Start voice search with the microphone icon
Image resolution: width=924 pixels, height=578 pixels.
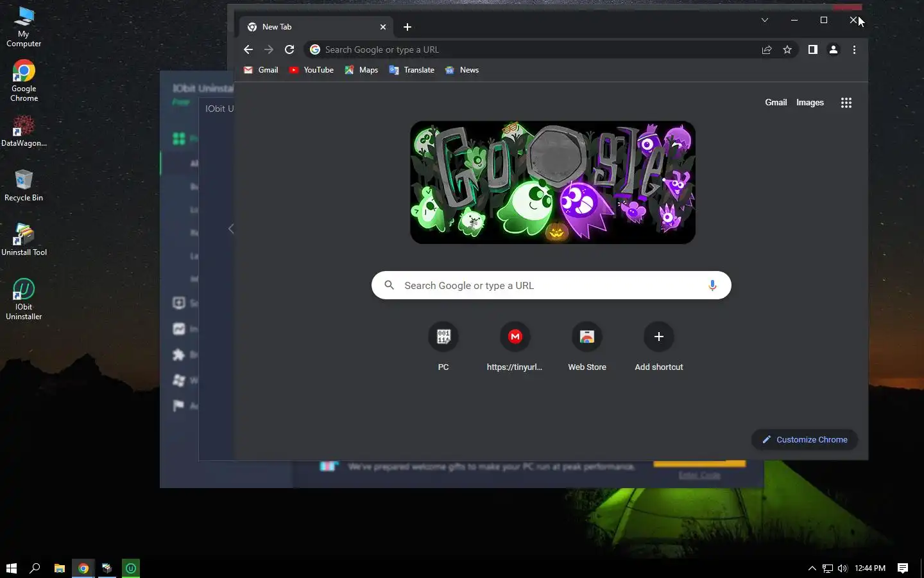click(x=712, y=285)
